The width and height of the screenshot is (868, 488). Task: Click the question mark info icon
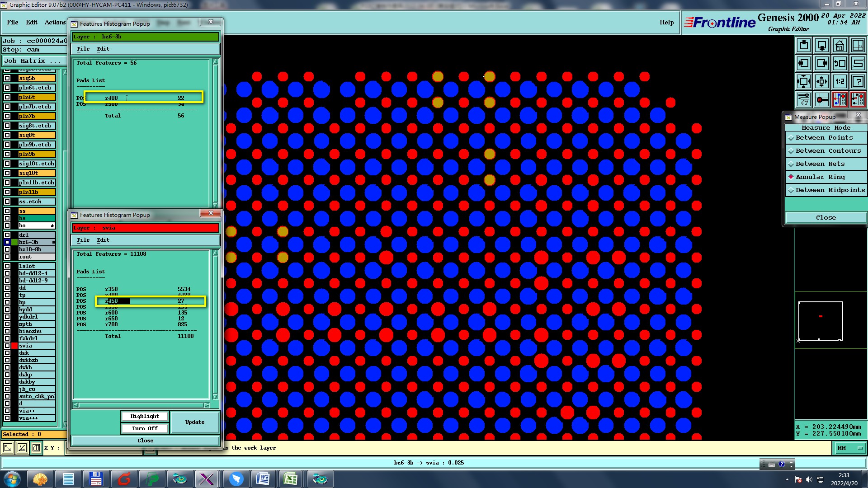click(x=858, y=81)
